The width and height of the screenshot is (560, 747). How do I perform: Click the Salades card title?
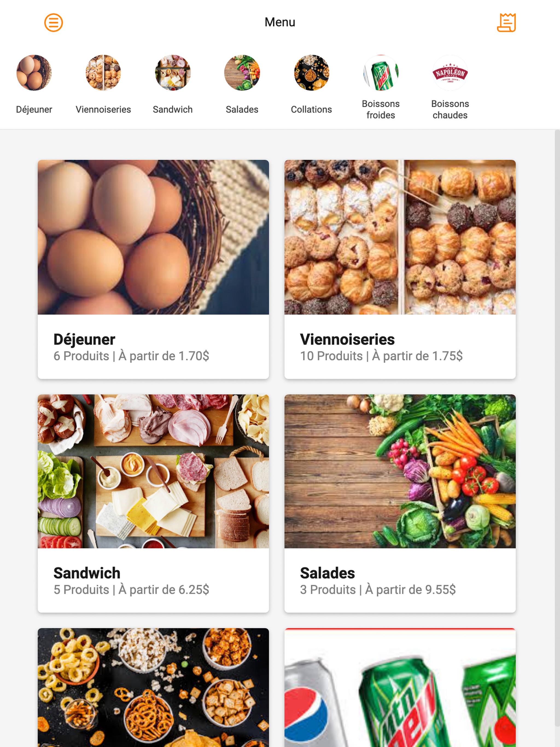[327, 573]
